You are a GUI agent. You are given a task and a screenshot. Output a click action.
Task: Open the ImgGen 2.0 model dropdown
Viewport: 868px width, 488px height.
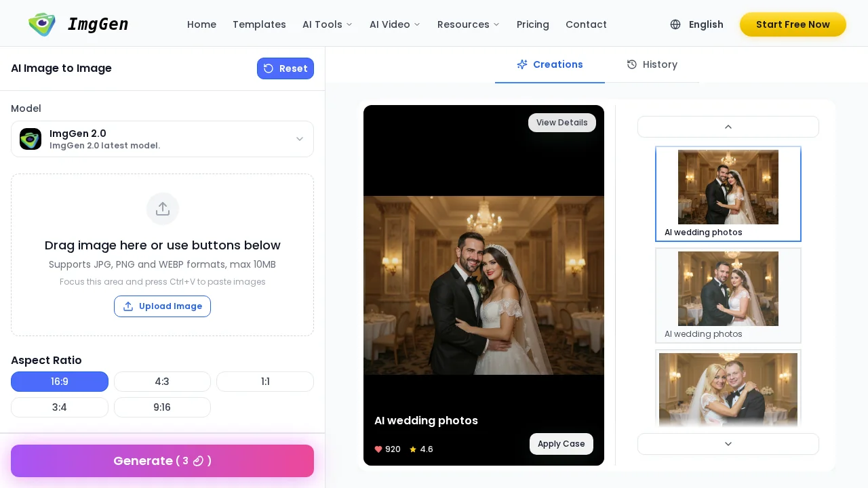300,139
